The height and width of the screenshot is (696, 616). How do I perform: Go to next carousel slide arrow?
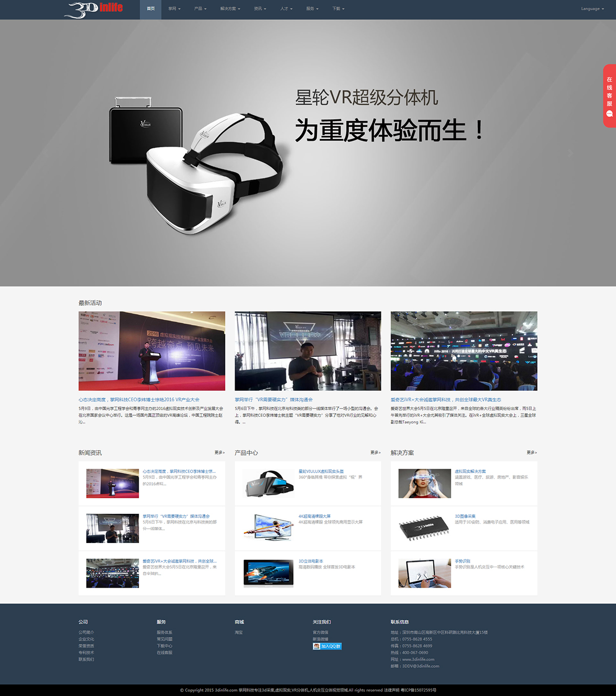(570, 153)
